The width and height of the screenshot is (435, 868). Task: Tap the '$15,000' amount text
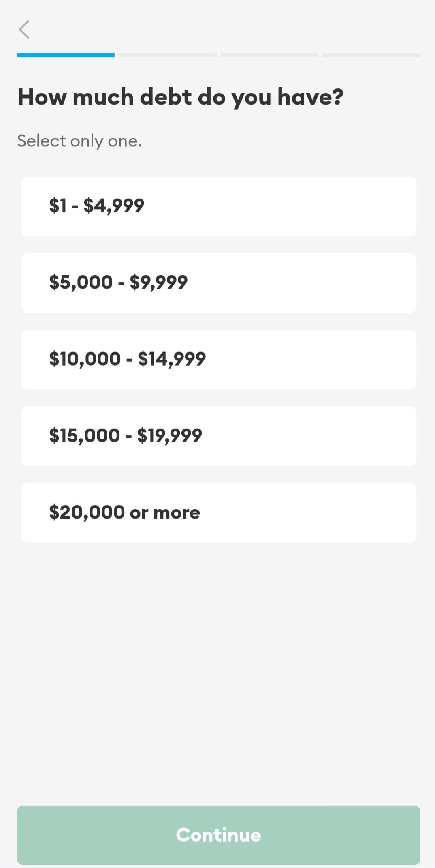pos(85,435)
